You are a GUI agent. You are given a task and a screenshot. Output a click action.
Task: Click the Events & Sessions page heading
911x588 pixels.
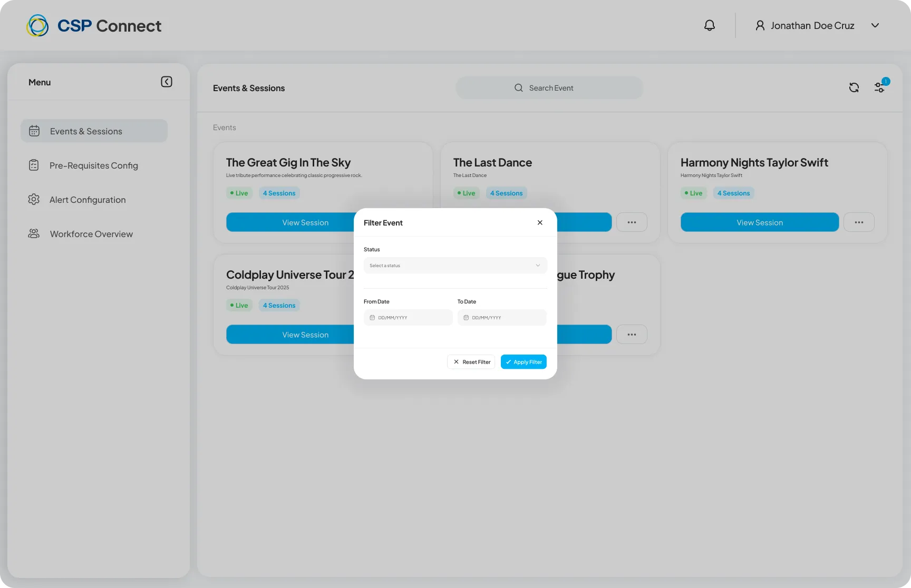[x=249, y=88]
